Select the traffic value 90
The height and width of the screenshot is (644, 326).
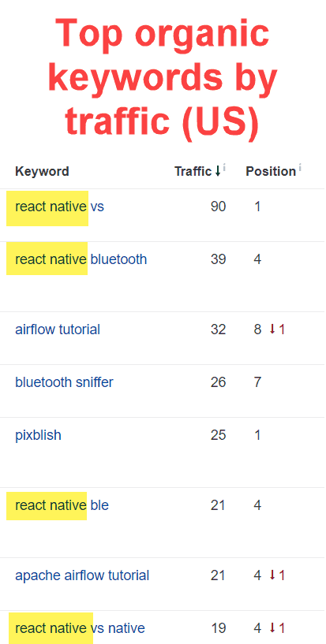[x=219, y=207]
